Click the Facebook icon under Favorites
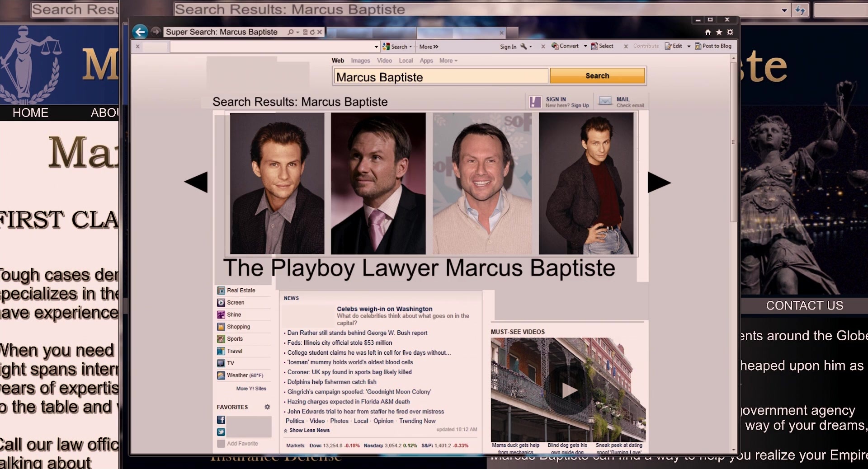Viewport: 868px width, 469px height. tap(221, 420)
